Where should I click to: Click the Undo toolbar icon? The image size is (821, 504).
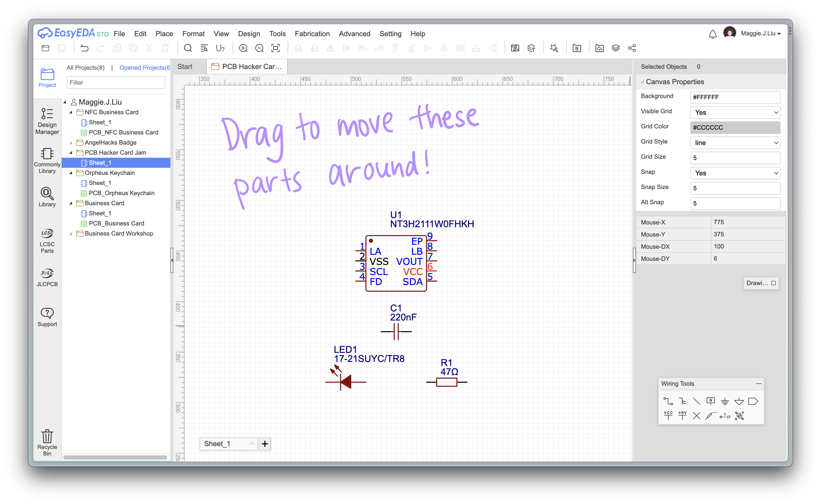pyautogui.click(x=84, y=48)
